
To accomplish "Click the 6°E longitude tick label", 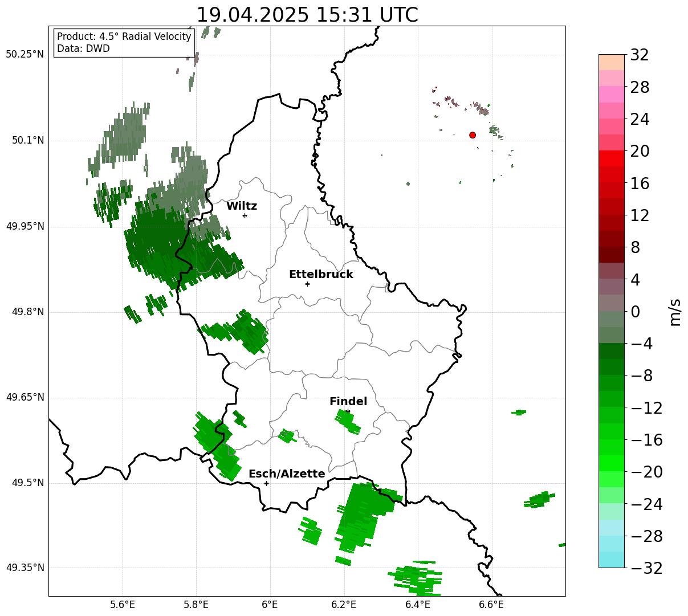I will tap(270, 605).
